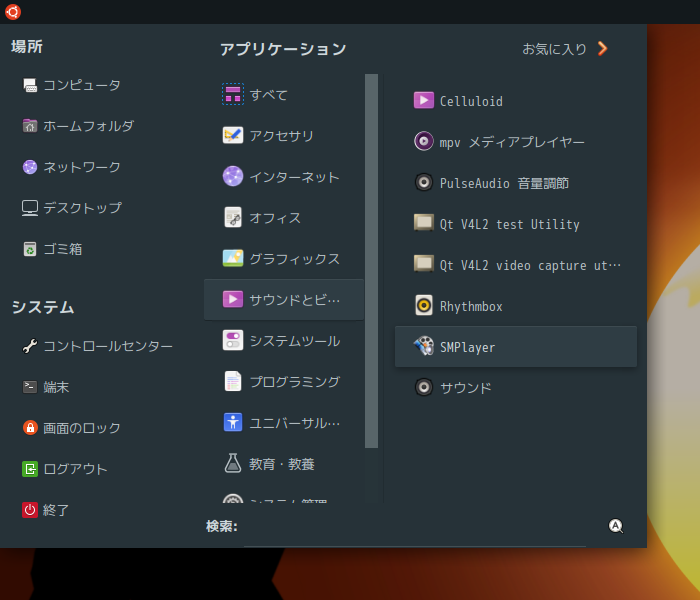
Task: Click the Ubuntu MATE logo in top panel
Action: (13, 12)
